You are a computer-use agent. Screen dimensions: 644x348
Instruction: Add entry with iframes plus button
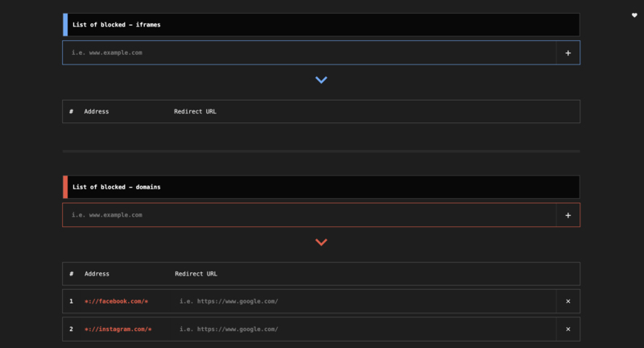(x=568, y=53)
